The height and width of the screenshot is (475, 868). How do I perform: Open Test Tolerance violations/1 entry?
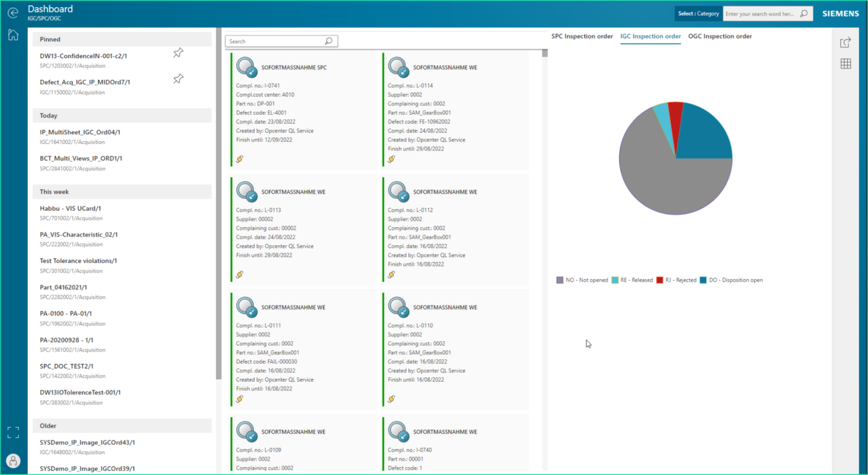78,260
